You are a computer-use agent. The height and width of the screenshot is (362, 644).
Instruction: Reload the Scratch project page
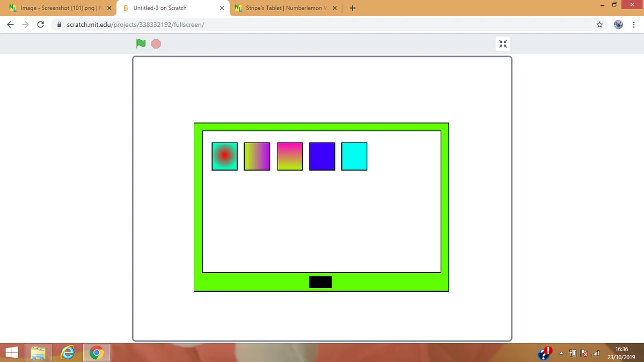pyautogui.click(x=40, y=24)
